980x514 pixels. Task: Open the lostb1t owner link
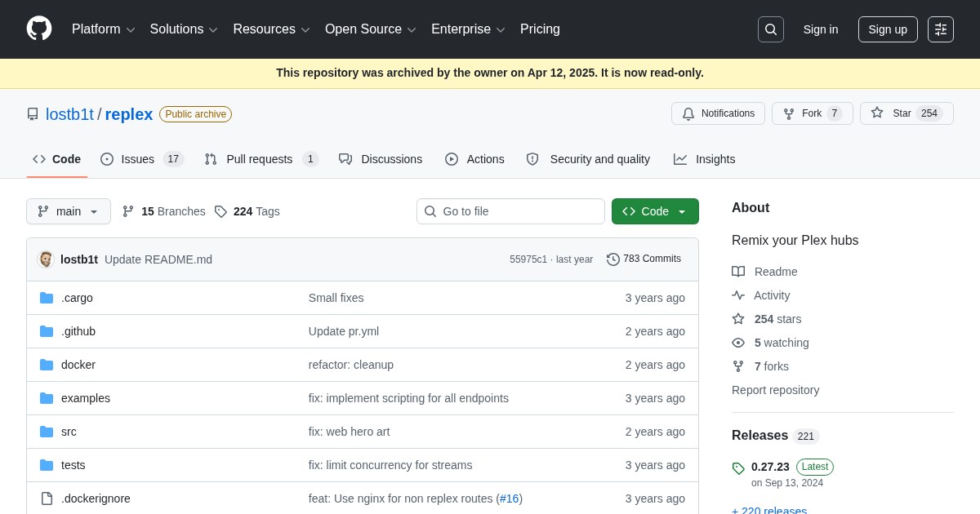coord(69,114)
